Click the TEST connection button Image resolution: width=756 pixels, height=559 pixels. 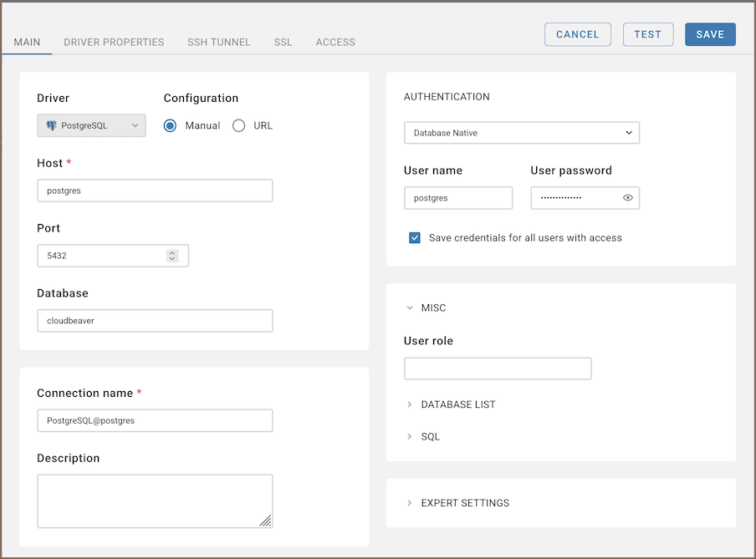[x=648, y=34]
